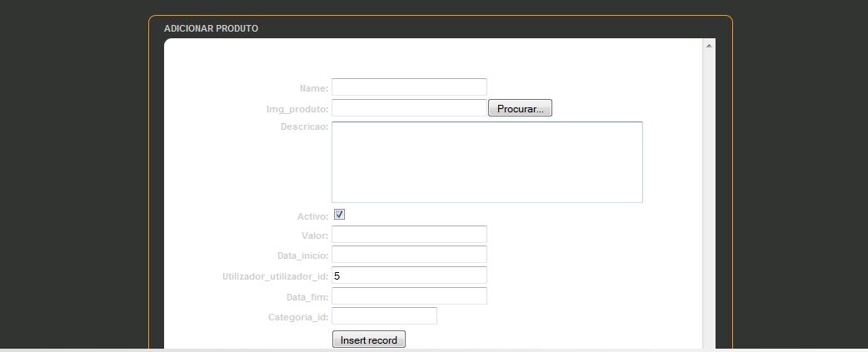Click the Name text input field

(409, 87)
